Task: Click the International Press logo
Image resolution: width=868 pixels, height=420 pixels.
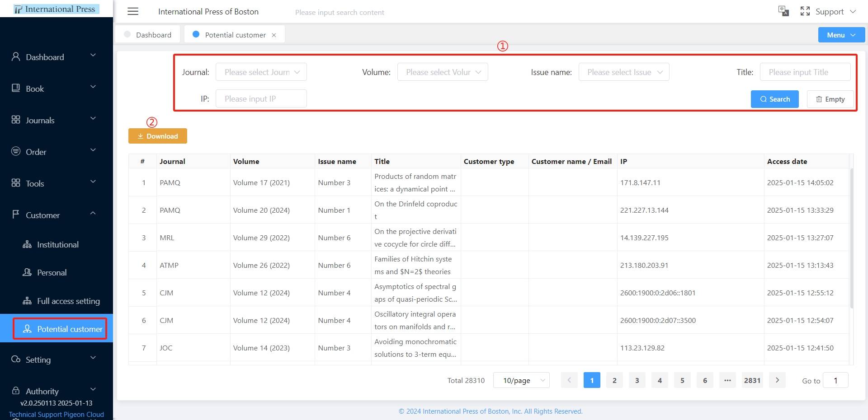Action: click(x=57, y=9)
